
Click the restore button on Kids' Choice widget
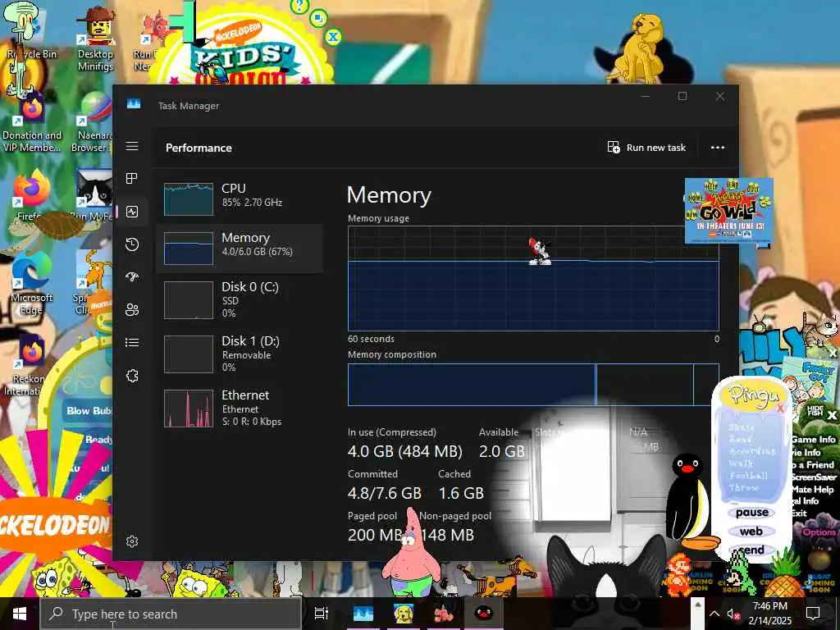(319, 18)
